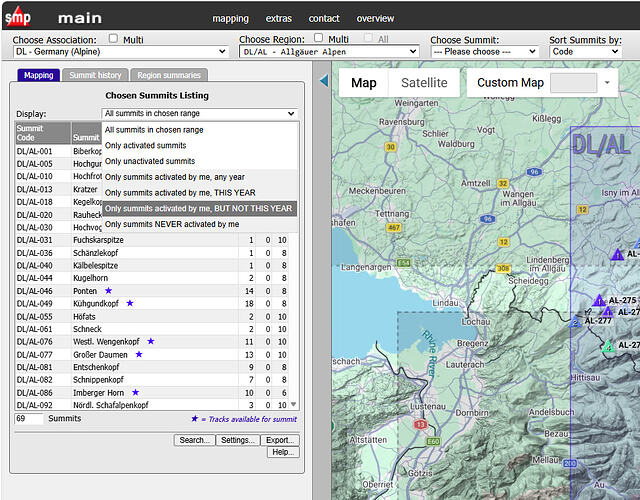Select 'Only unactivated summits' option

click(x=200, y=161)
